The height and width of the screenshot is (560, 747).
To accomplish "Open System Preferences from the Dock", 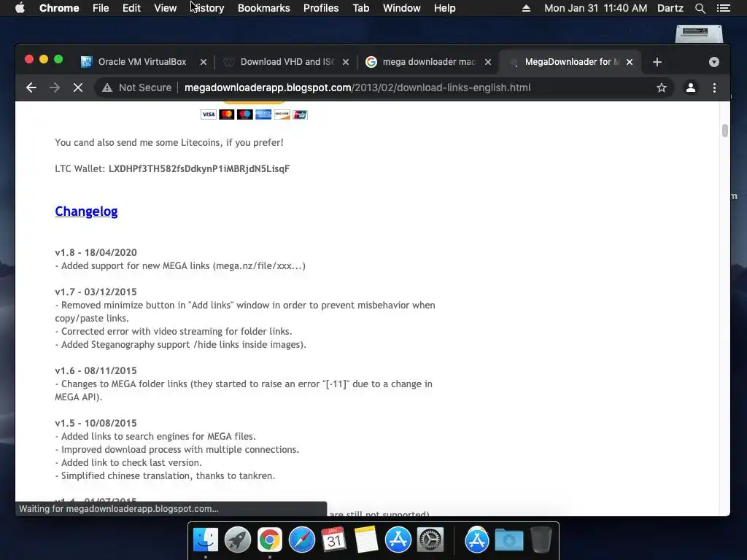I will (430, 540).
